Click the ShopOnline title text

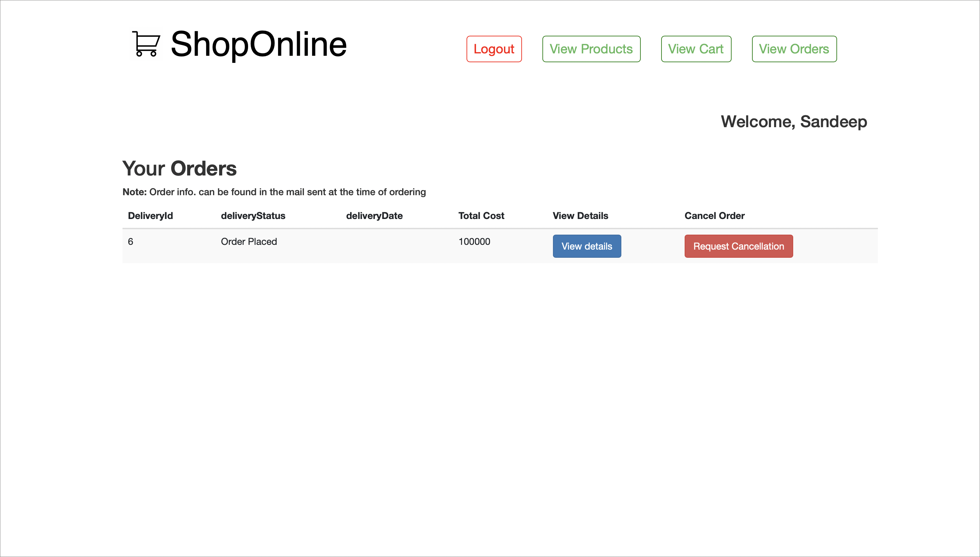click(258, 44)
